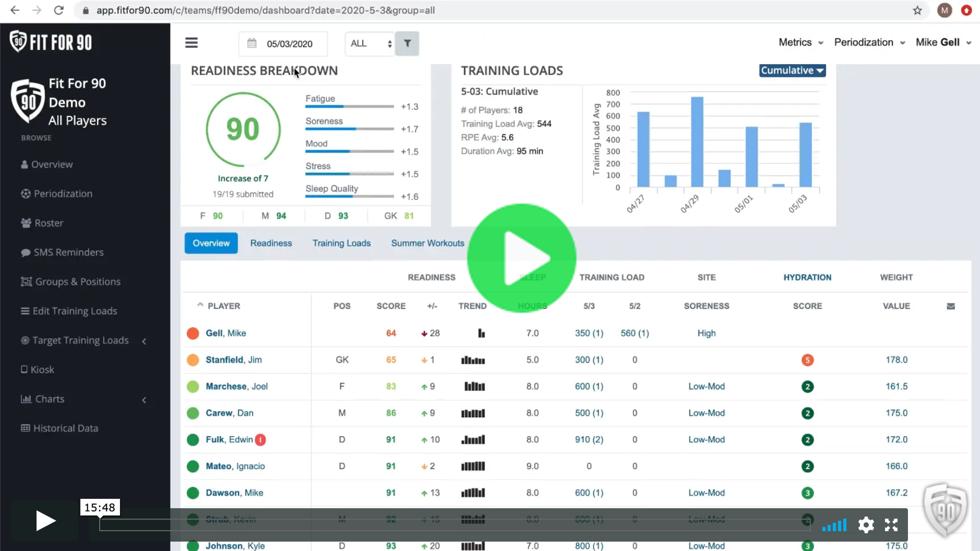Open Periodization in sidebar

click(57, 194)
